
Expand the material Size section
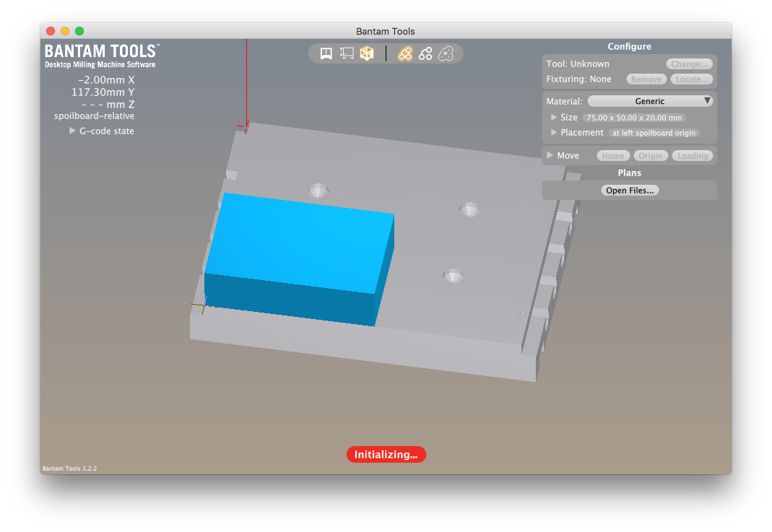(554, 118)
